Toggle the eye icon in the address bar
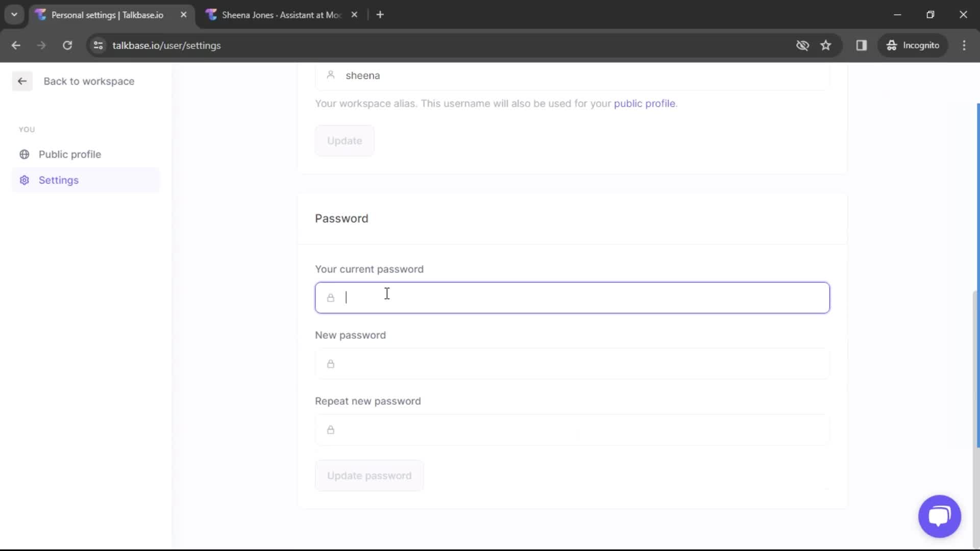 (802, 45)
